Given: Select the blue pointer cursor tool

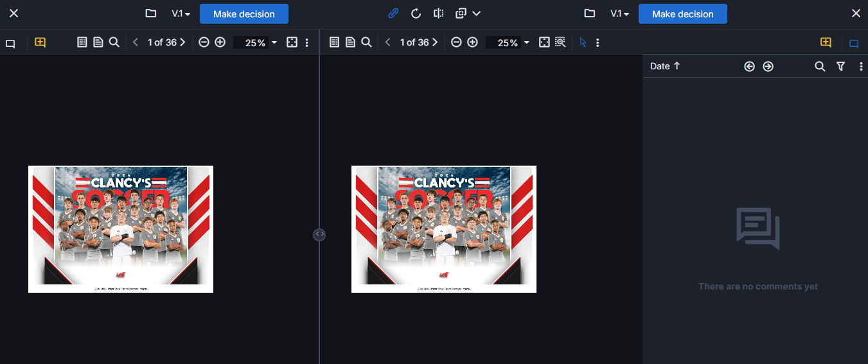Looking at the screenshot, I should tap(583, 42).
